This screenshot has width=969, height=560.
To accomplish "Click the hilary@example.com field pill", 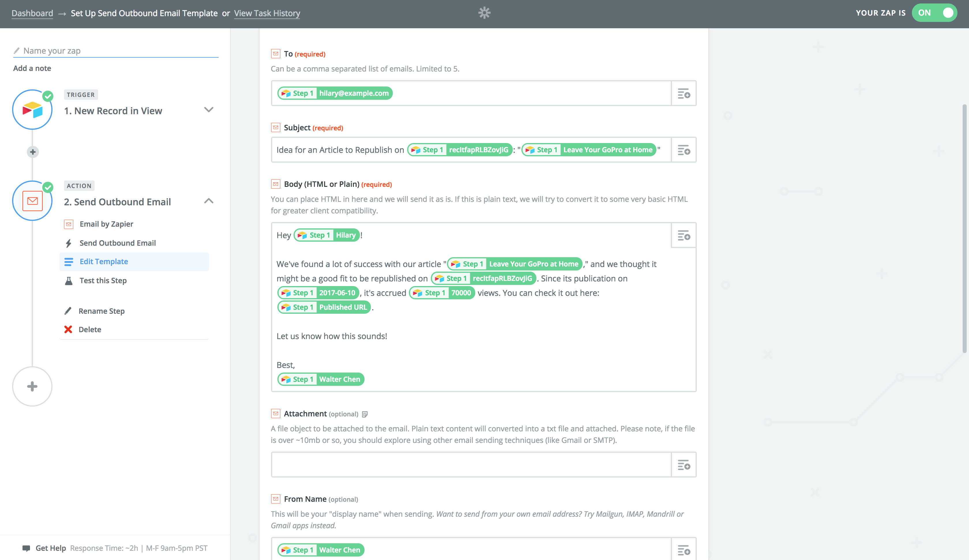I will point(335,93).
